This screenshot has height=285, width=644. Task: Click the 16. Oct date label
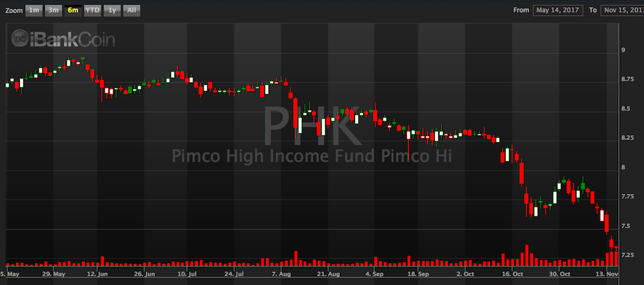point(512,274)
